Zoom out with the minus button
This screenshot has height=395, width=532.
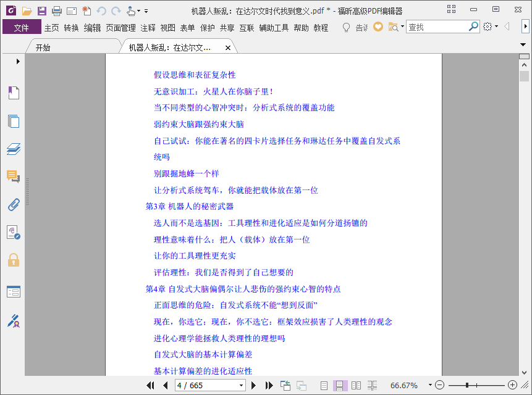[440, 385]
